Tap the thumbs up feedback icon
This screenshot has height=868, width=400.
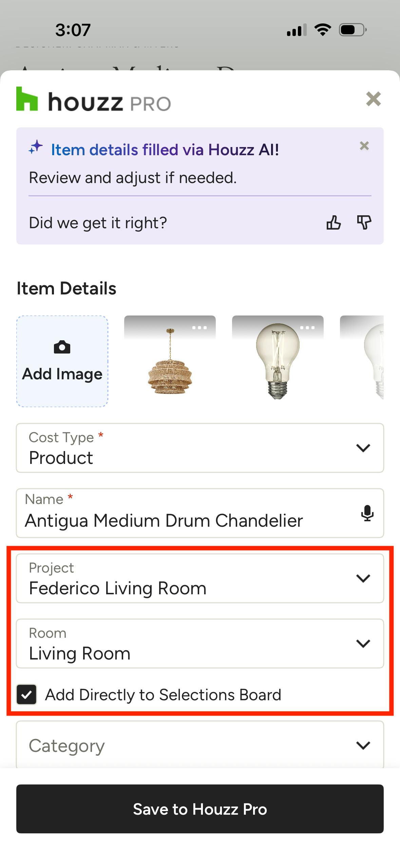pos(334,223)
